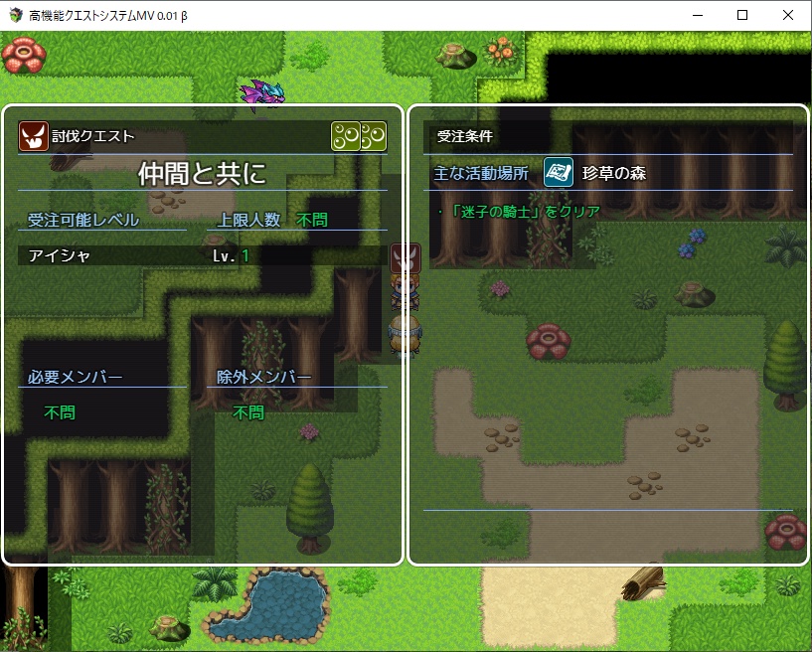Screen dimensions: 812x652
Task: Click the 不問 value next to 上限人数
Action: coord(312,220)
